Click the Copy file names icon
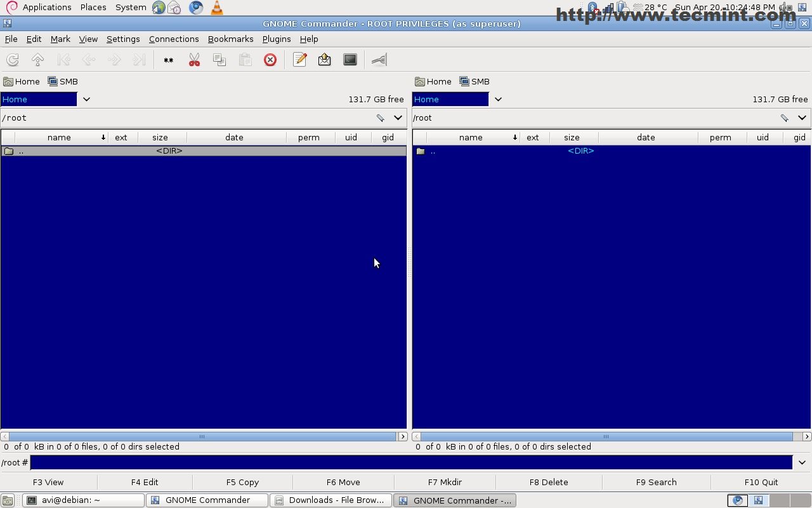 (x=219, y=60)
